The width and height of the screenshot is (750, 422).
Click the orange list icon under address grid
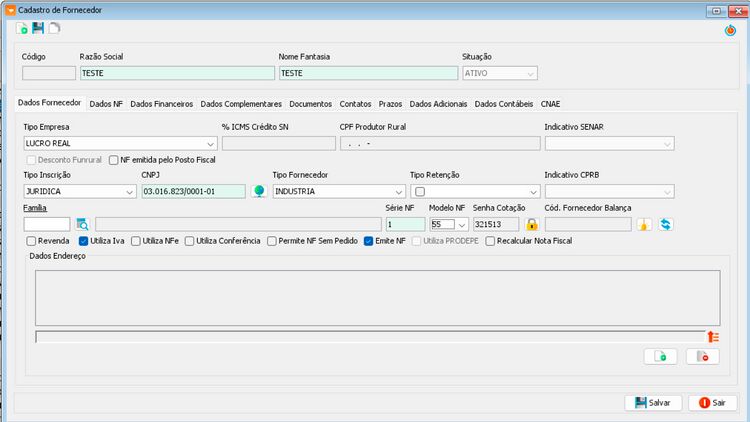tap(713, 337)
